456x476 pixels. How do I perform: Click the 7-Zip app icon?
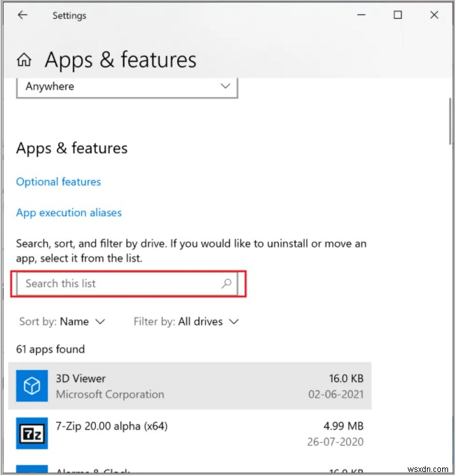[32, 434]
